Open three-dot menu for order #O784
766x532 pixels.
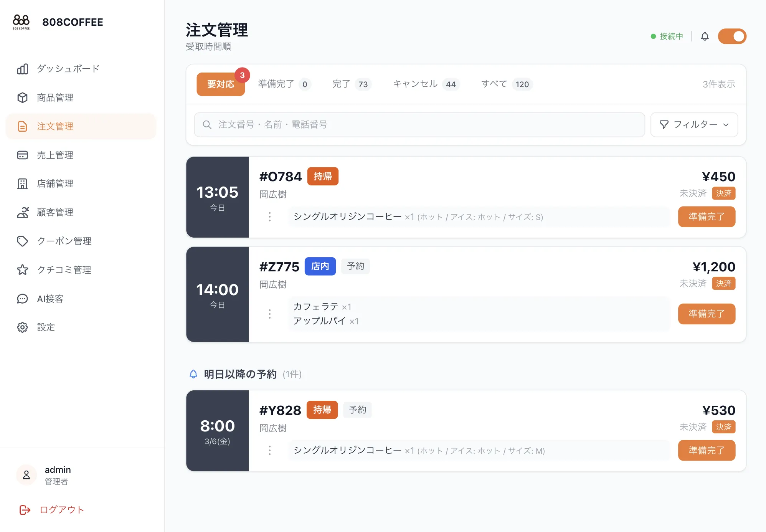tap(270, 217)
